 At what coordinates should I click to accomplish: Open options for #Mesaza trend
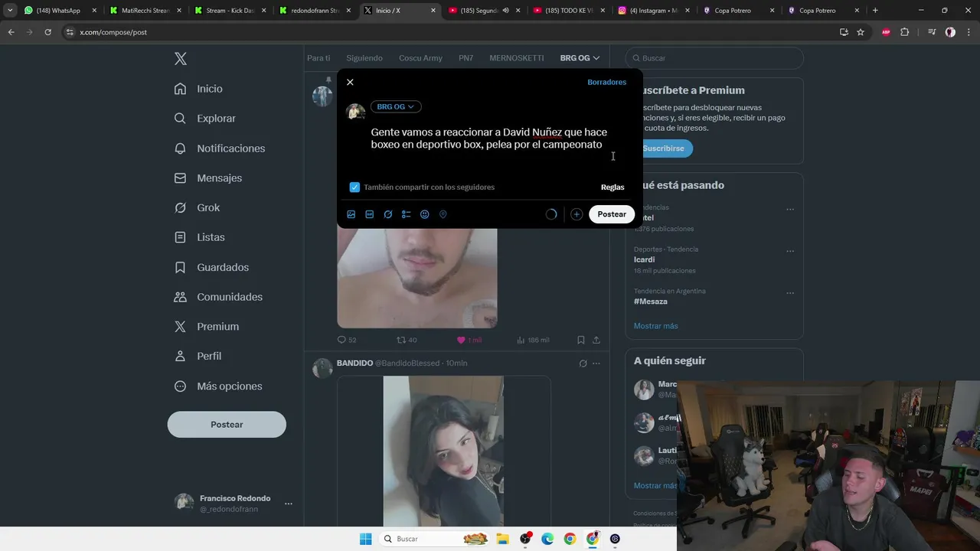[790, 293]
